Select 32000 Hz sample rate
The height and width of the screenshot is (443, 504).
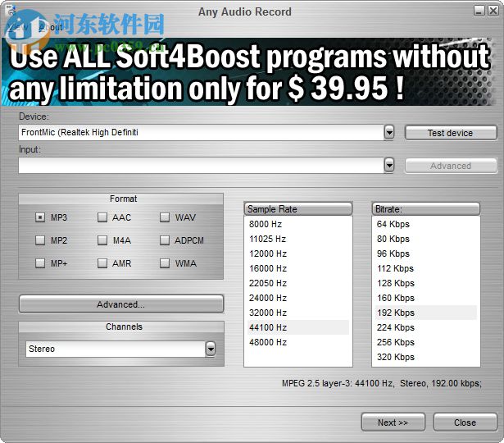click(x=298, y=313)
